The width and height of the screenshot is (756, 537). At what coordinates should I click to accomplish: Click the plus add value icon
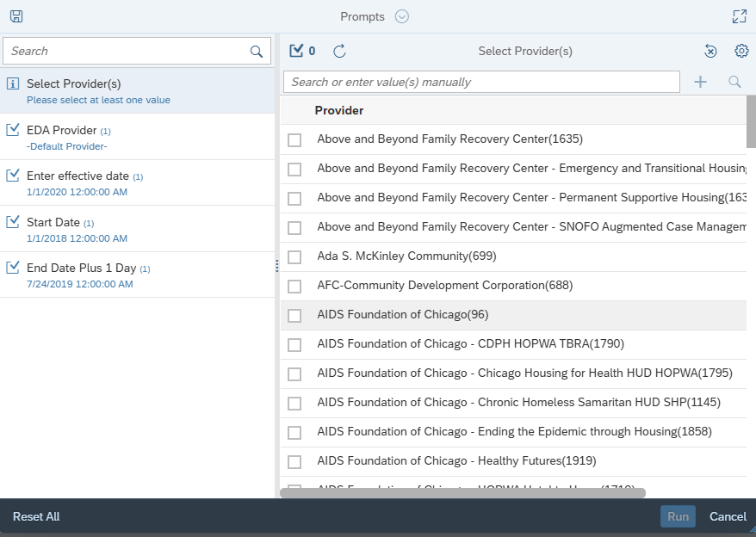pos(700,82)
